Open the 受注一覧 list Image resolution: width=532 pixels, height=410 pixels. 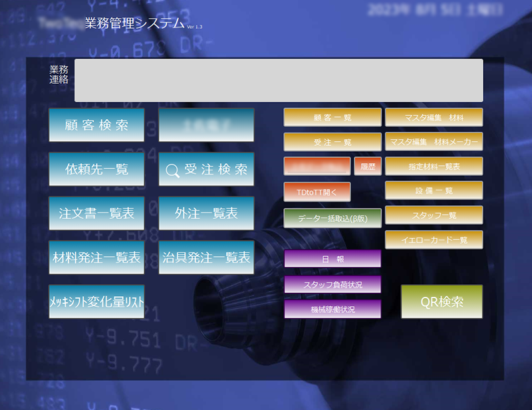coord(332,142)
